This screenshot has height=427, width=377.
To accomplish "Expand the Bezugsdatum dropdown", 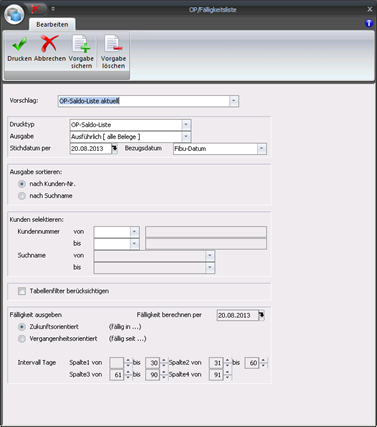I will point(262,149).
